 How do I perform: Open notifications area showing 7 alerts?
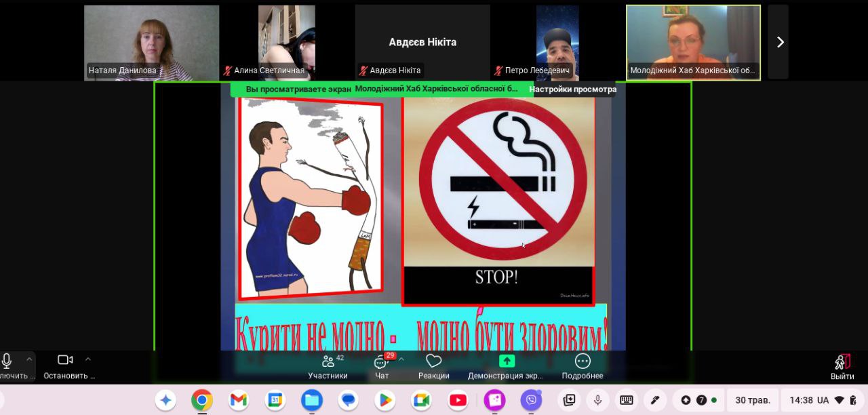(698, 400)
